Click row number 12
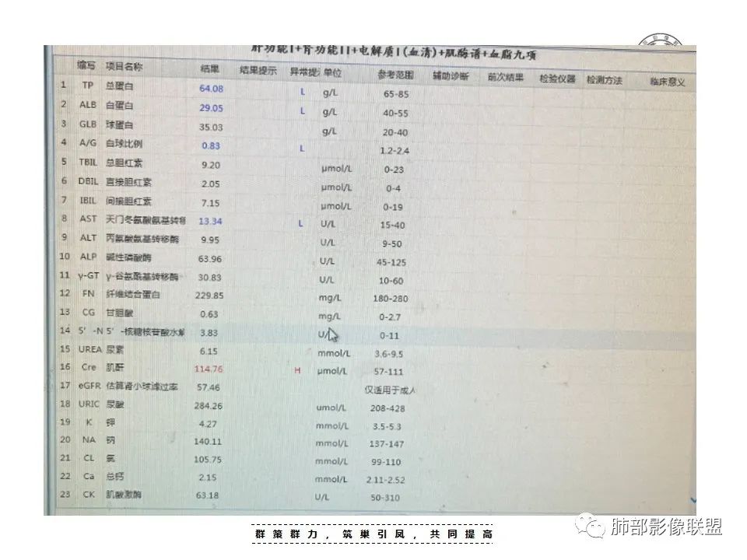The width and height of the screenshot is (747, 560). (x=65, y=293)
